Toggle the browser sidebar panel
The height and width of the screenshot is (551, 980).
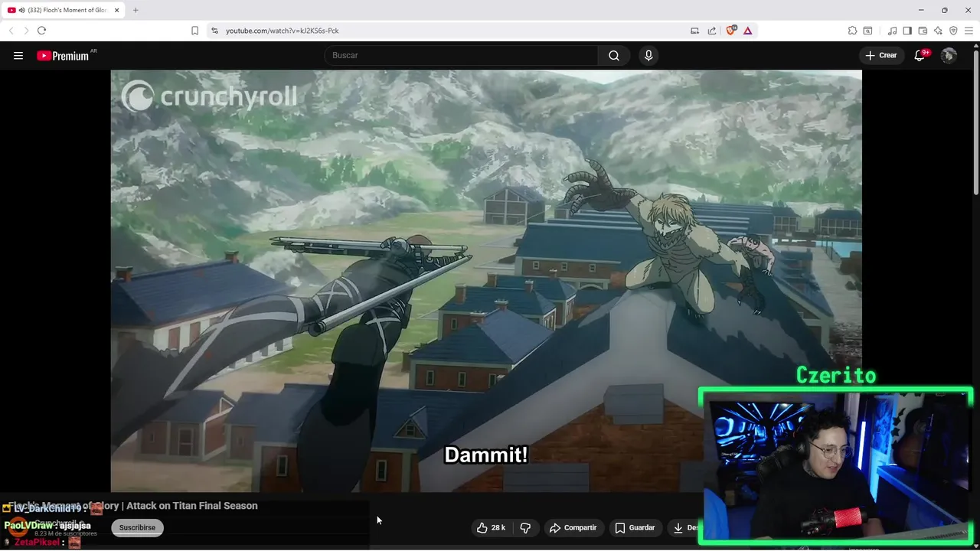(907, 31)
